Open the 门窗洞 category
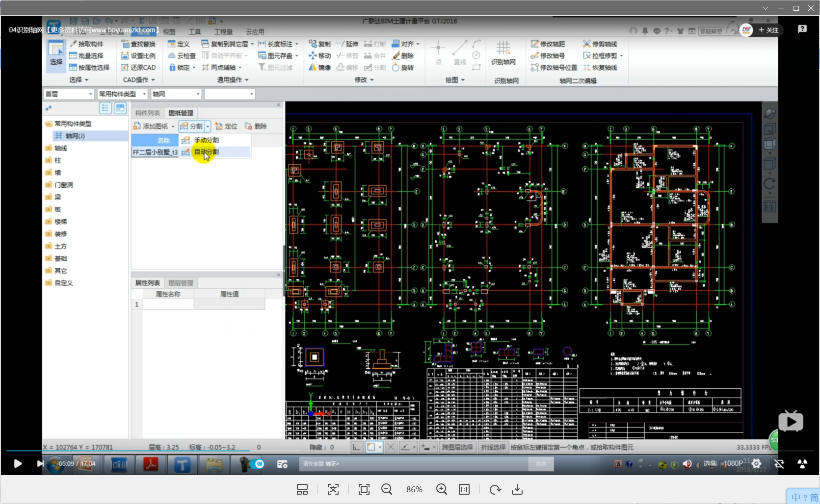The width and height of the screenshot is (820, 504). pos(63,185)
